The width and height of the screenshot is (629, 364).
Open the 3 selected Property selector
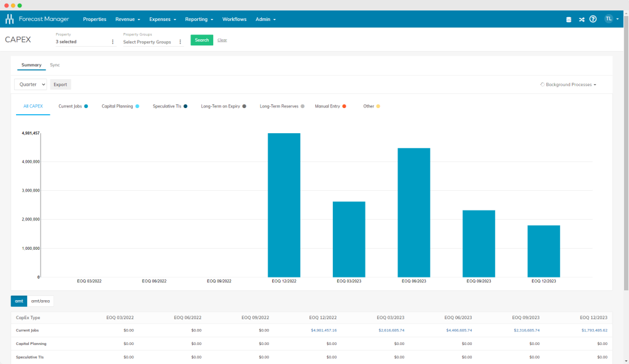coord(85,42)
